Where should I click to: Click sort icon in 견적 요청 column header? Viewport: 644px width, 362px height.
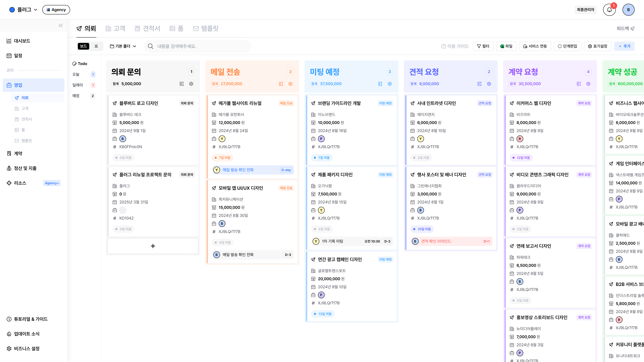[x=479, y=84]
